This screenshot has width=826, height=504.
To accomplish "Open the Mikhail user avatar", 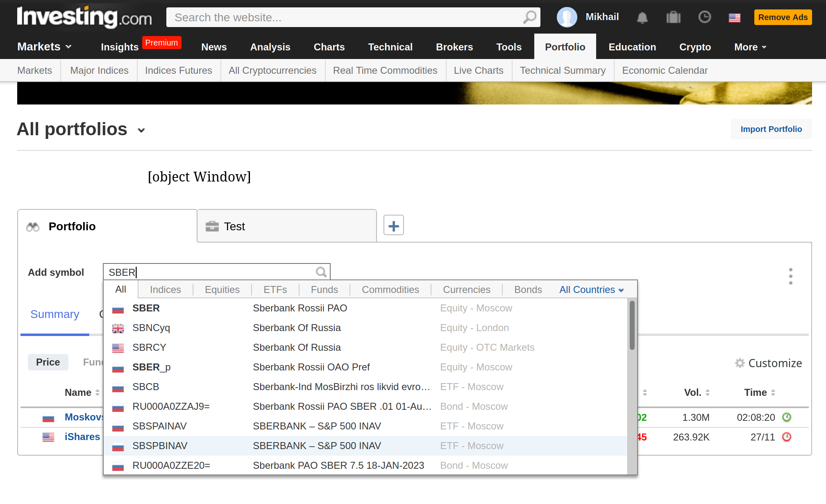I will coord(567,17).
